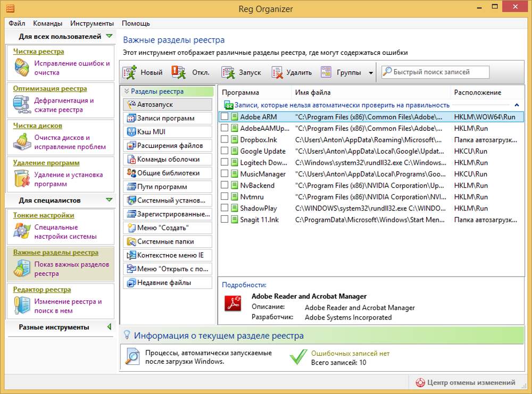This screenshot has width=532, height=394.
Task: Open the Группы dropdown arrow
Action: coord(371,73)
